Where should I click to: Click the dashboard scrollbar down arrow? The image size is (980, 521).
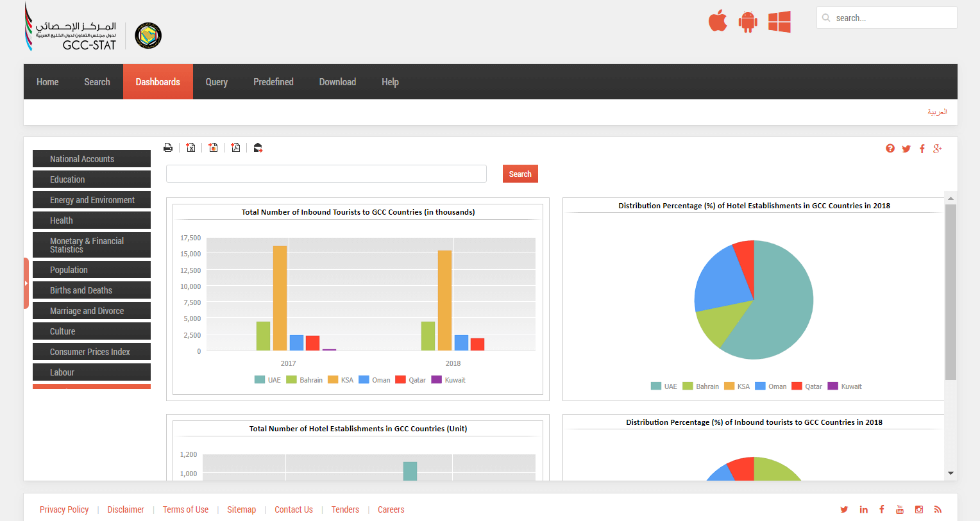pos(950,473)
